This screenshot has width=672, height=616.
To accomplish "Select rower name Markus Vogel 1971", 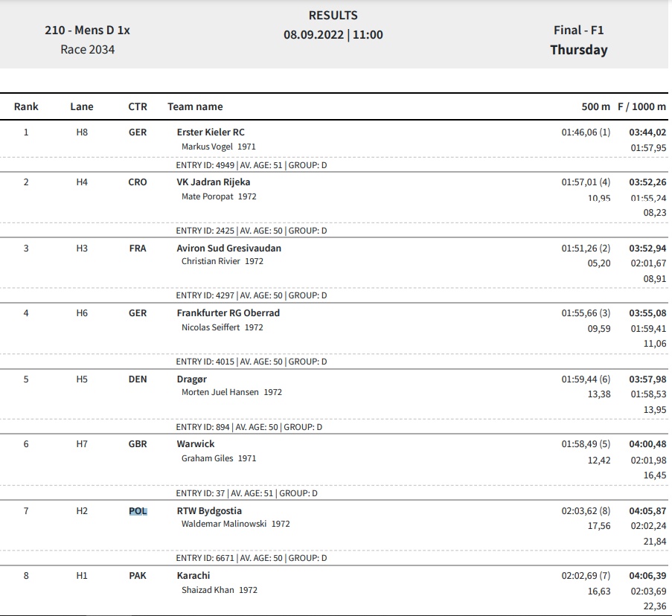I will coord(219,147).
